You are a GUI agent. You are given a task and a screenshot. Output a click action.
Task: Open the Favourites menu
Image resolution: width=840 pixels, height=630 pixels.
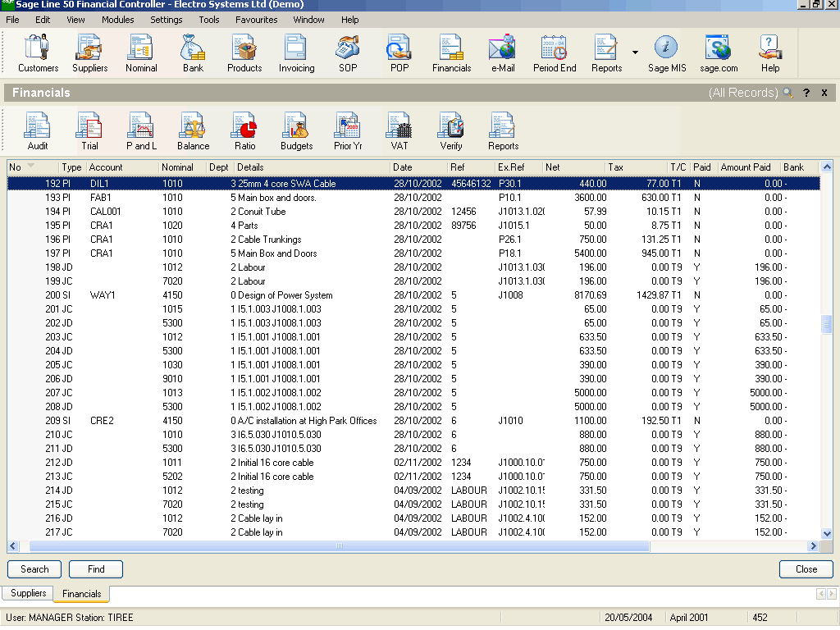click(x=256, y=20)
